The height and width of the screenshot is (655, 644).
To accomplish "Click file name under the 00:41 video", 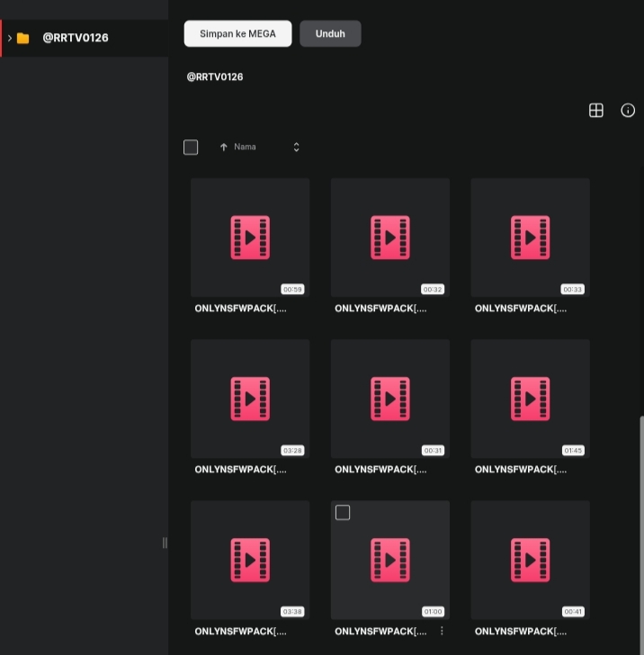I will click(521, 632).
